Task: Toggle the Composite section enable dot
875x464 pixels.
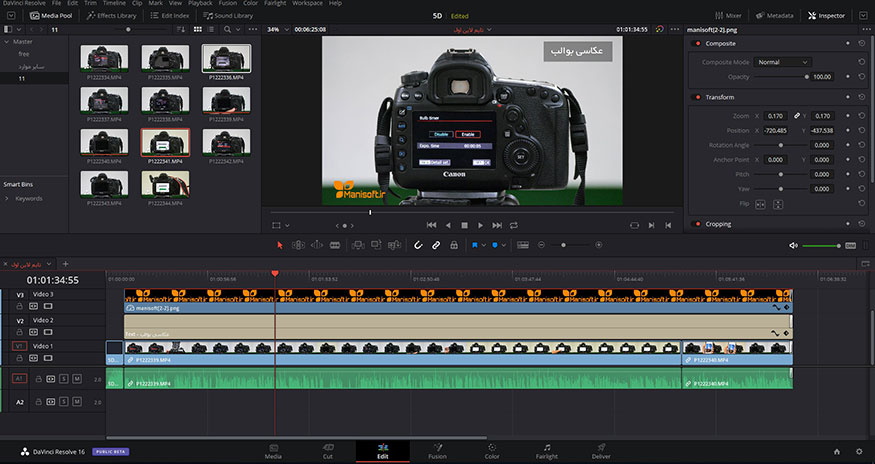Action: [x=697, y=44]
